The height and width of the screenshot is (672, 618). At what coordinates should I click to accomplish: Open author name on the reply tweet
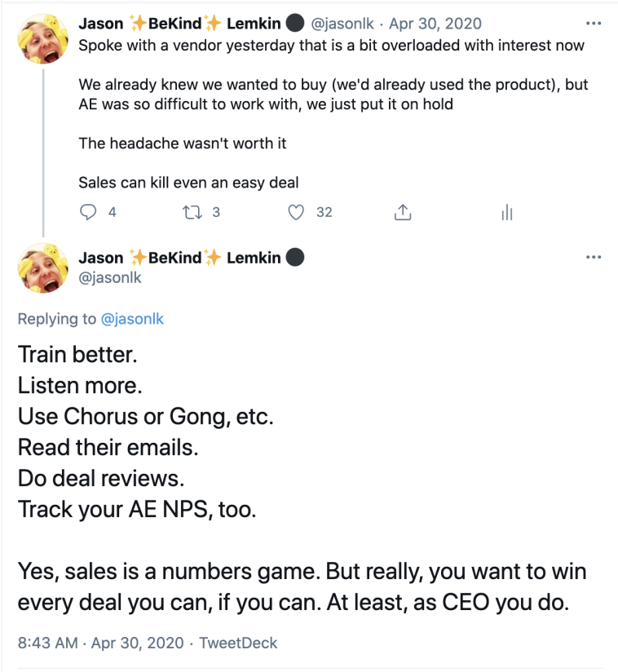(179, 258)
